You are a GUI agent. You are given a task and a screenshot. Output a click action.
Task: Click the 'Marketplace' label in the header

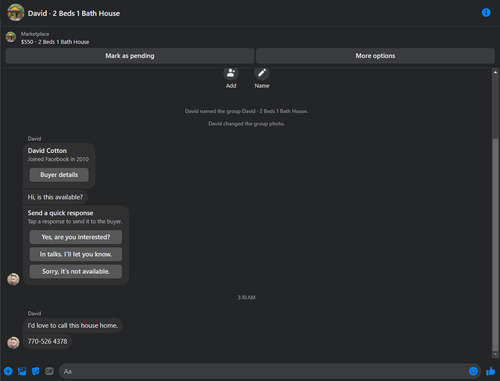tap(35, 34)
